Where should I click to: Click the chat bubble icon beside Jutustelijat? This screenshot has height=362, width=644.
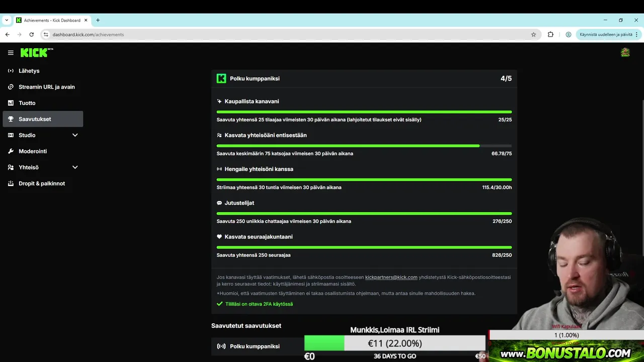pos(219,203)
